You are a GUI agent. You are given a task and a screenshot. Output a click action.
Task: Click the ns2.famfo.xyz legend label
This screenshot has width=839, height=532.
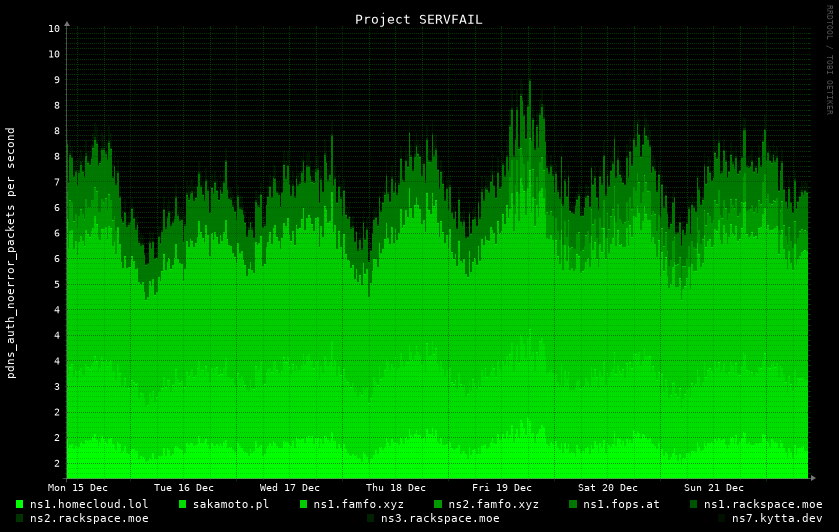click(493, 504)
